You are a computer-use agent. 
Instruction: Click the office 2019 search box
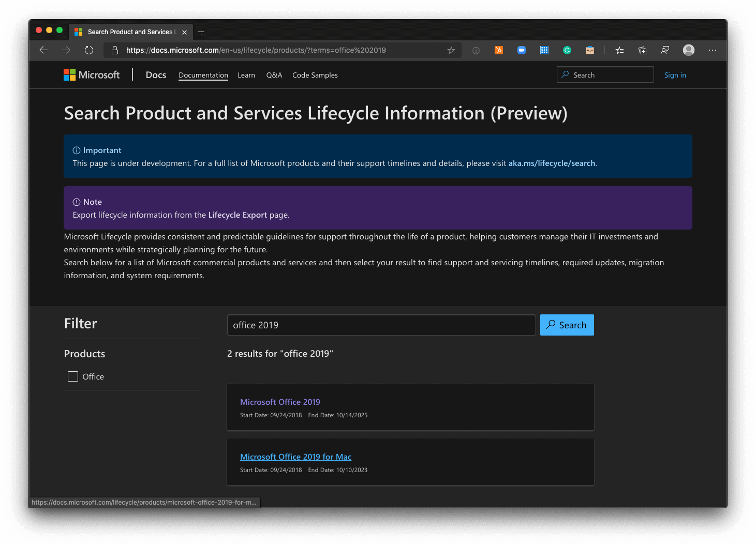tap(381, 325)
